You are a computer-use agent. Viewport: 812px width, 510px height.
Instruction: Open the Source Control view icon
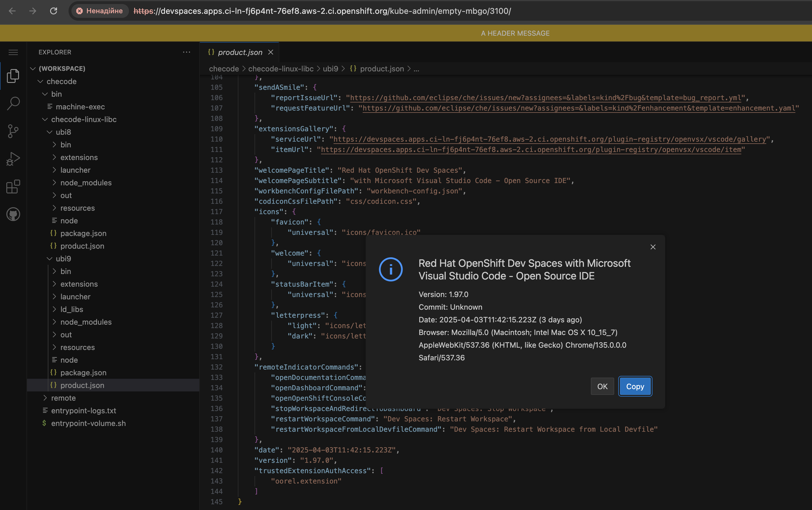(13, 131)
